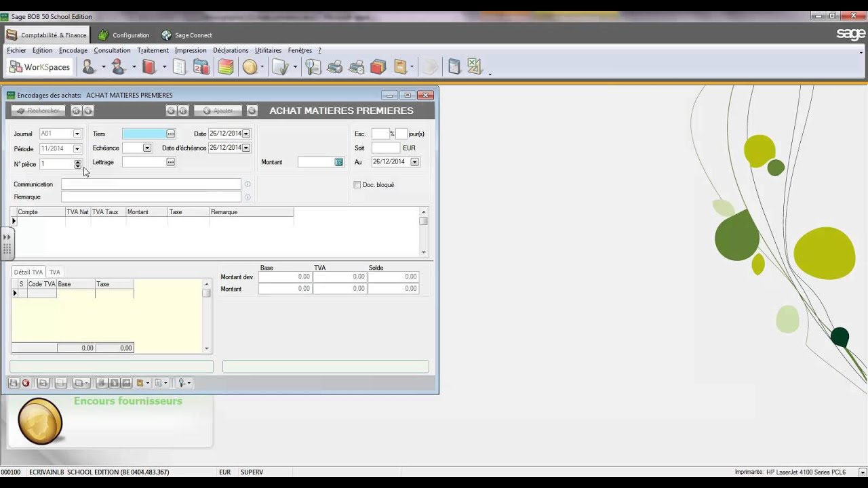Click the Ajouter button
Screen dimensions: 868x488
click(x=217, y=110)
